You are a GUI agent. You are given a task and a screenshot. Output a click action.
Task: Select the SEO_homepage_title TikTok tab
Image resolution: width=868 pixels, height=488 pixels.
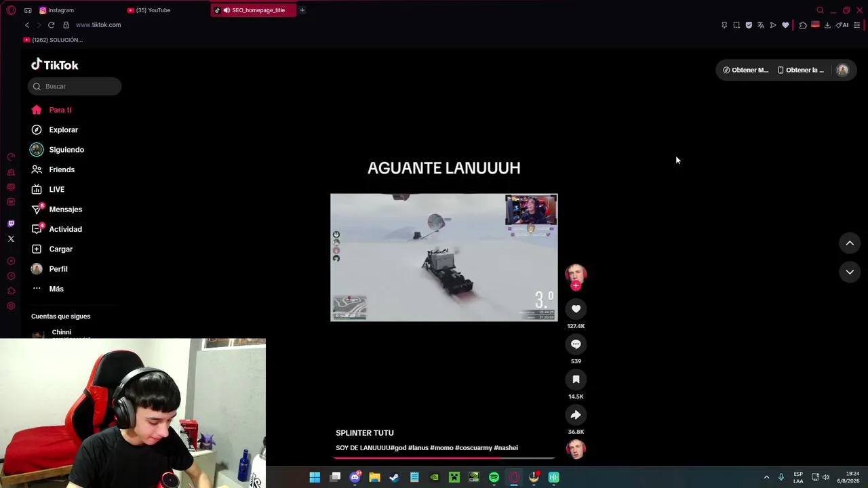point(254,10)
